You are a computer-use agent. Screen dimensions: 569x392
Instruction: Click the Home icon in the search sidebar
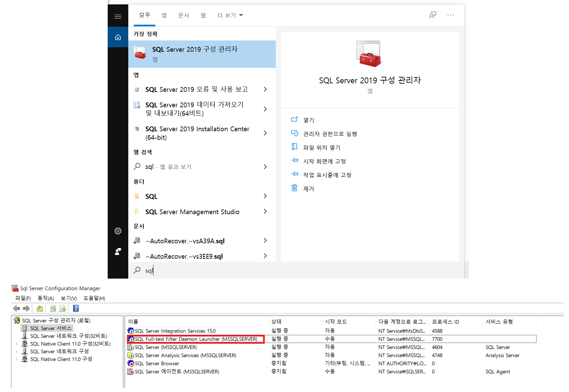coord(118,37)
